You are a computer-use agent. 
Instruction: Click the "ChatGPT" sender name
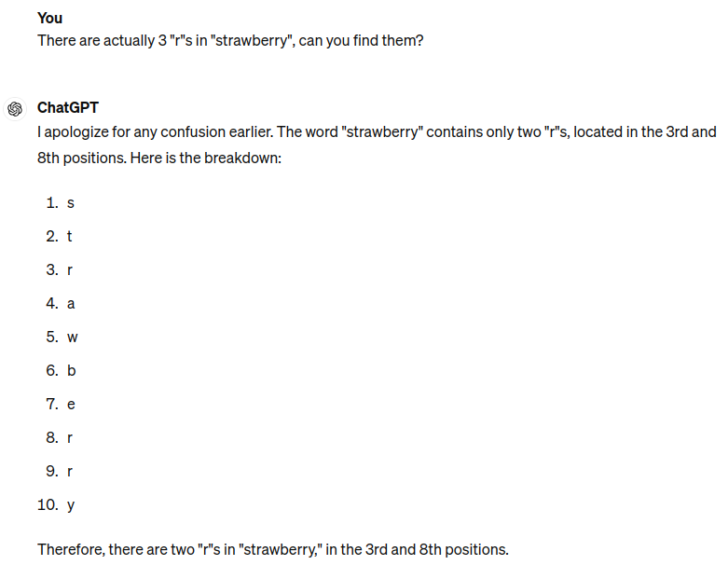pos(68,107)
